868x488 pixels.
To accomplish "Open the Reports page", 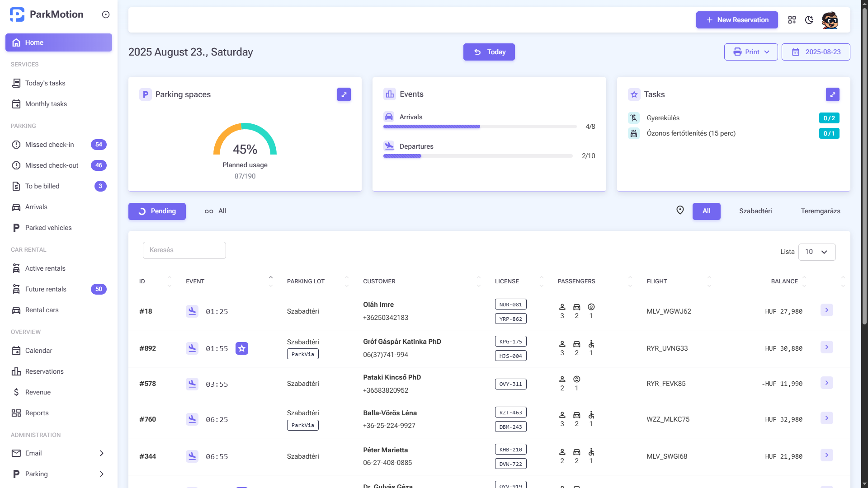I will 37,413.
